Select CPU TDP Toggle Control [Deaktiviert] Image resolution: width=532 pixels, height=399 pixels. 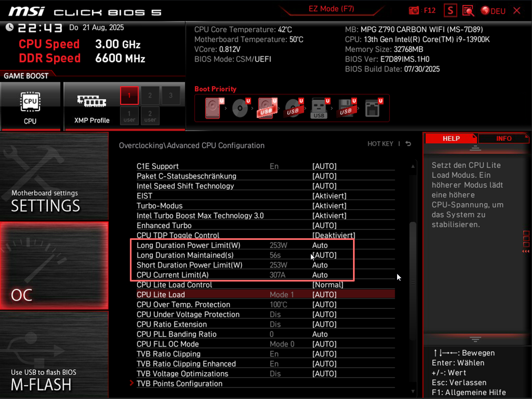(x=266, y=235)
